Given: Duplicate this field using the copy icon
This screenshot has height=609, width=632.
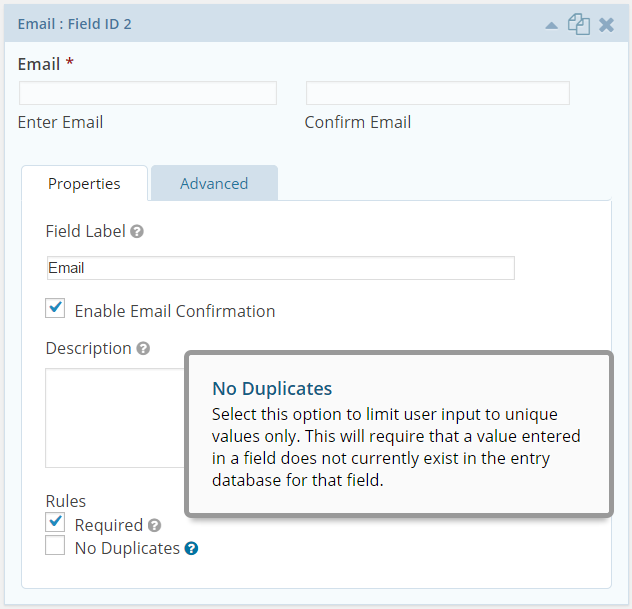Looking at the screenshot, I should coord(579,24).
